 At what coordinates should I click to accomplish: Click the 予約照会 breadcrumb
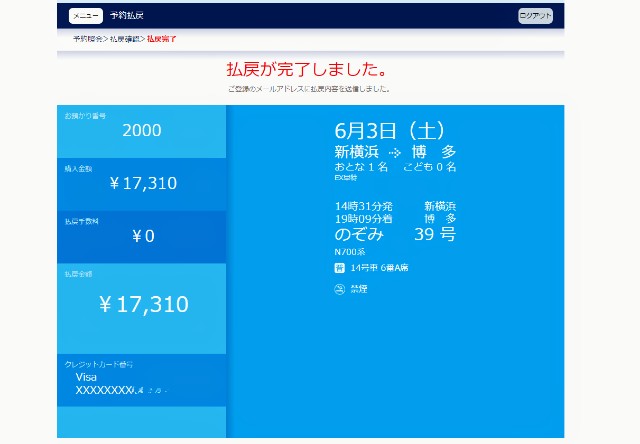pos(87,39)
